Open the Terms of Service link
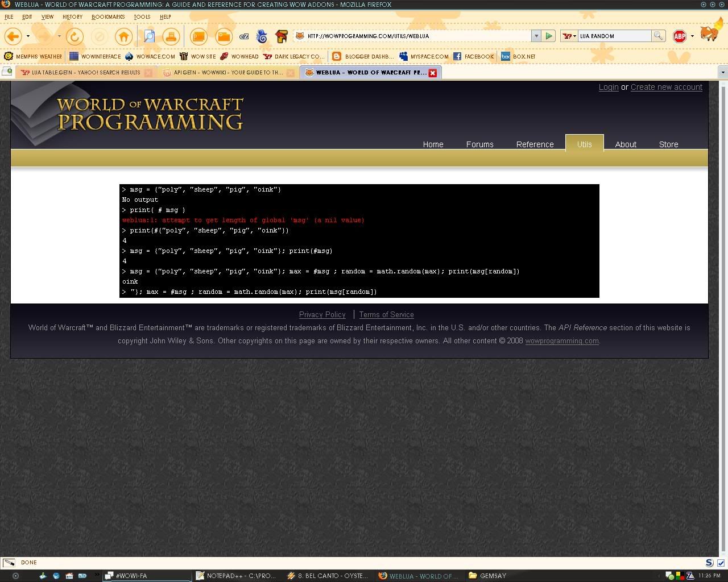The image size is (728, 582). (x=386, y=314)
